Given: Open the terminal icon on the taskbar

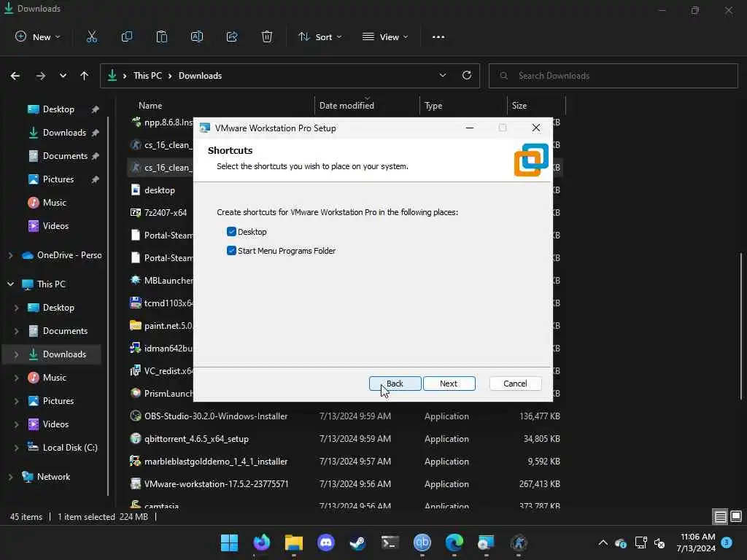Looking at the screenshot, I should click(390, 542).
